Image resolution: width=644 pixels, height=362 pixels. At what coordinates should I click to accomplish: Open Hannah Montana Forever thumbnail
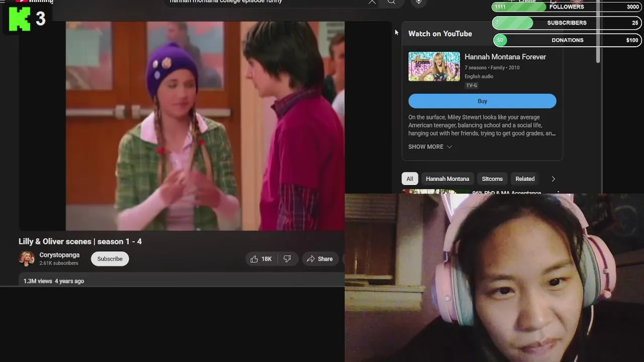(x=434, y=66)
